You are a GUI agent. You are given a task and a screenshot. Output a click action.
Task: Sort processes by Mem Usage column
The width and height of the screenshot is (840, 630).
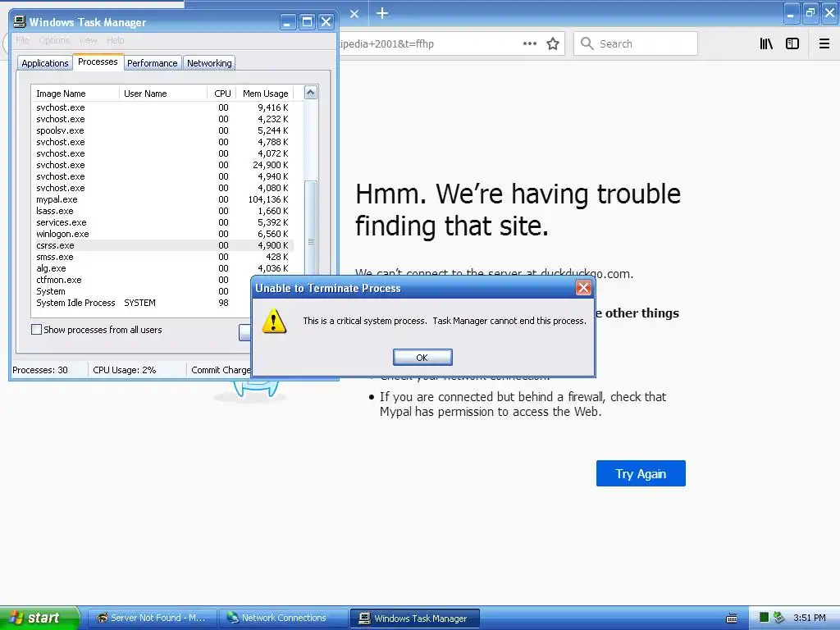265,94
